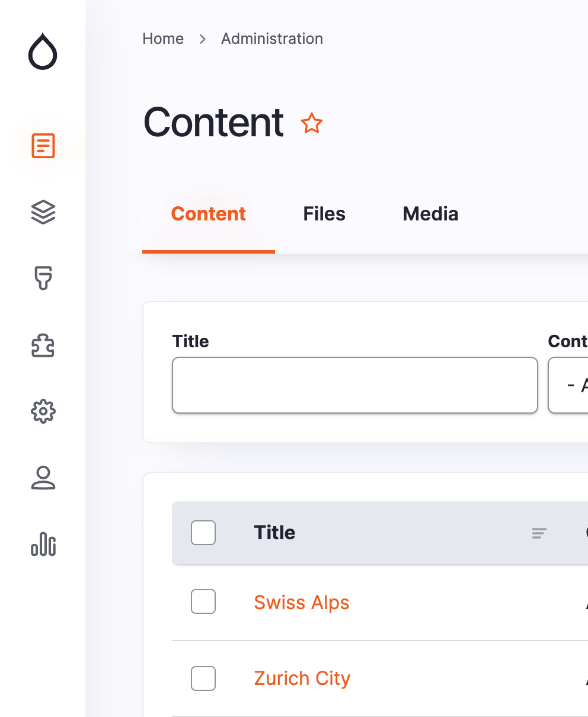This screenshot has height=717, width=588.
Task: Select the Content tab
Action: coord(209,214)
